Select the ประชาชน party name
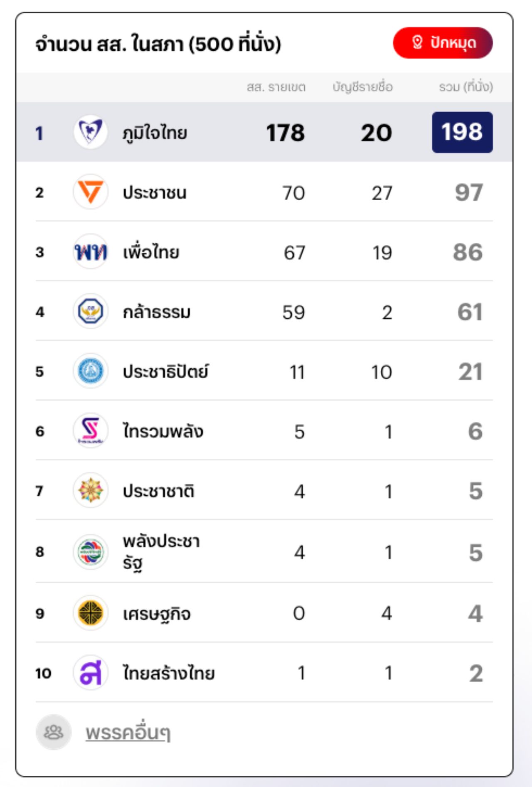This screenshot has height=787, width=532. tap(155, 193)
